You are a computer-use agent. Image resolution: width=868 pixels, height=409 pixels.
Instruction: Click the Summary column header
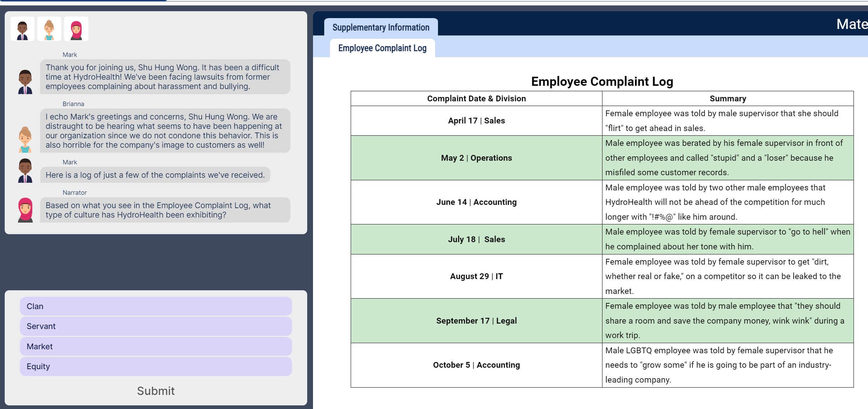tap(728, 98)
